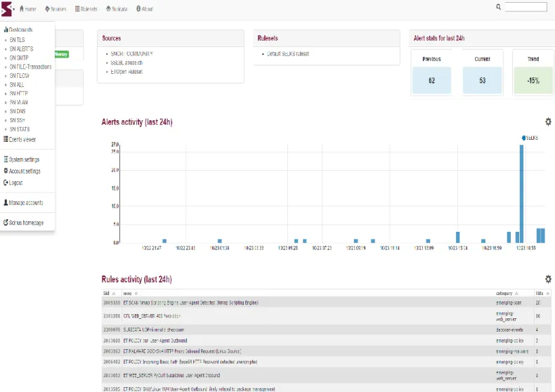The image size is (555, 392).
Task: Open rule Sid 2003263
Action: (112, 351)
